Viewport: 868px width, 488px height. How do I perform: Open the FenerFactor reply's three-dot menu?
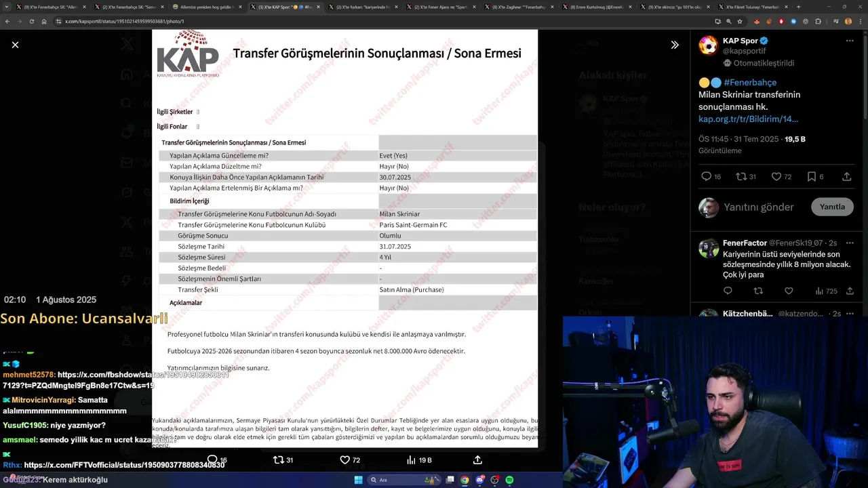[850, 243]
